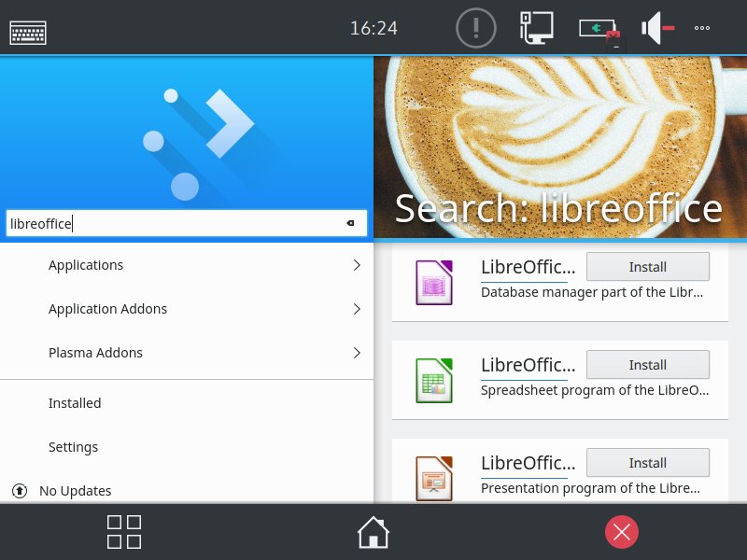Open the Applications category
This screenshot has width=747, height=560.
[x=187, y=265]
